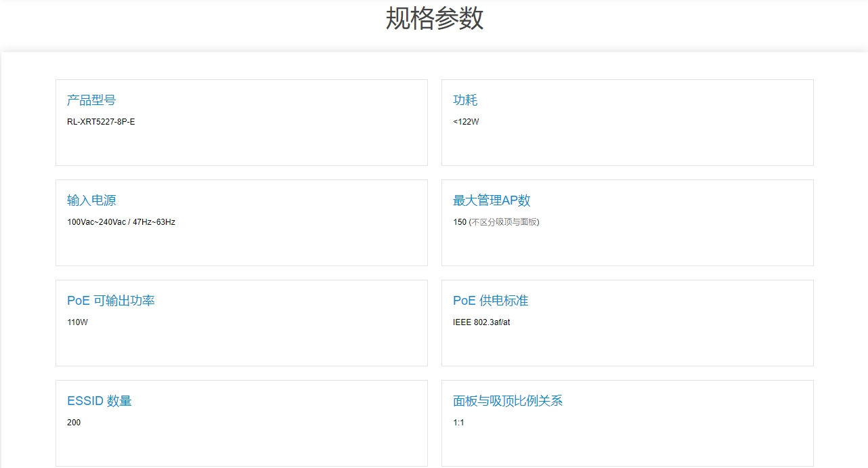
Task: Select the 功耗 label
Action: [x=465, y=100]
